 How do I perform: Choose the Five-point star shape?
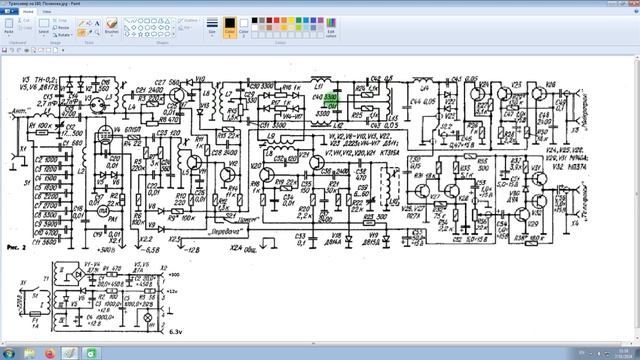point(140,34)
